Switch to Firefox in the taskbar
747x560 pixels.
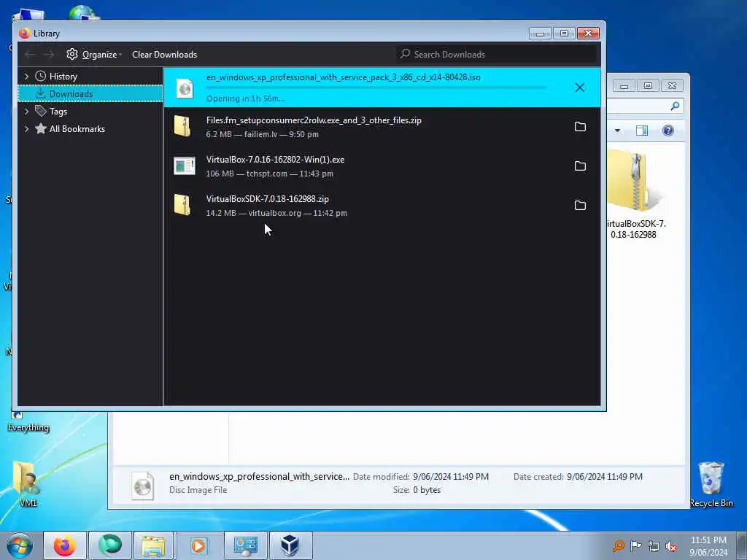coord(65,545)
